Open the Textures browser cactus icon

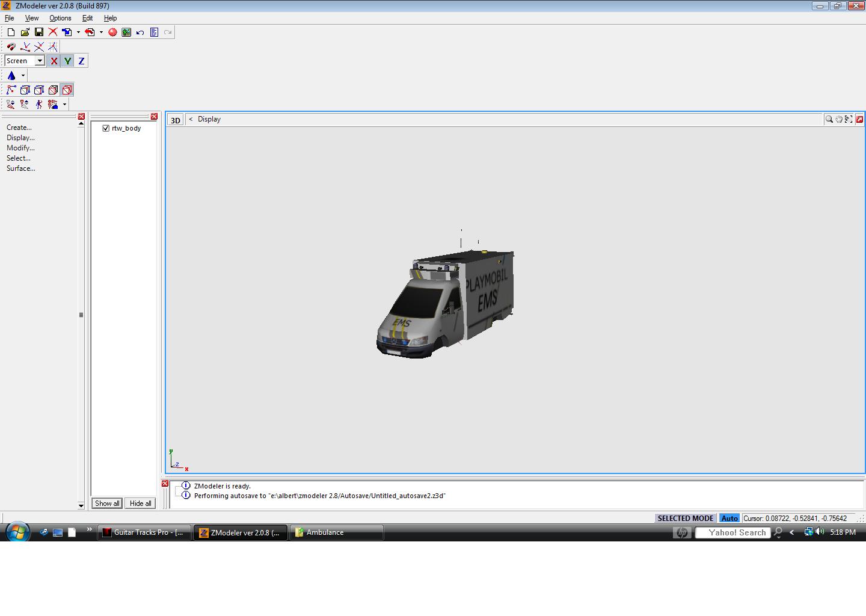pyautogui.click(x=126, y=32)
